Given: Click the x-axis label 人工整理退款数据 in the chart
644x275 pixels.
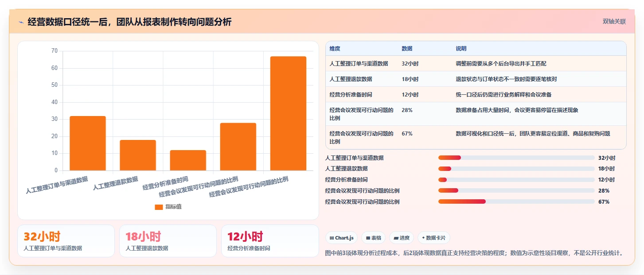Looking at the screenshot, I should [x=116, y=183].
